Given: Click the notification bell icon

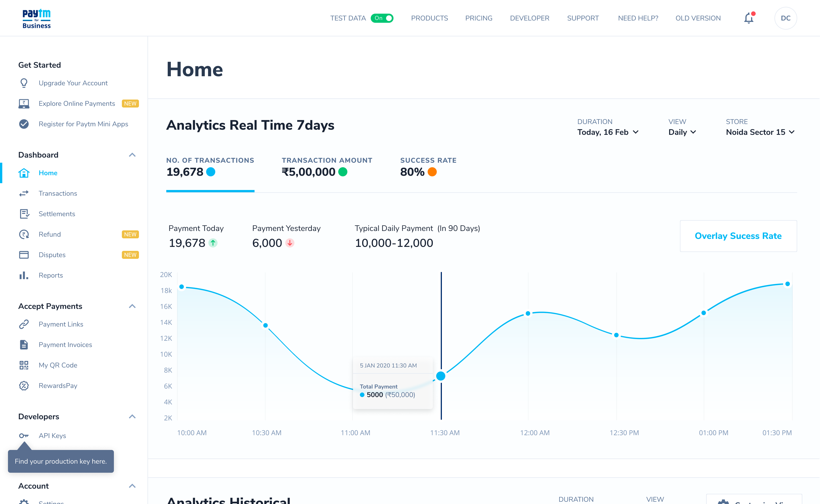Looking at the screenshot, I should click(749, 18).
